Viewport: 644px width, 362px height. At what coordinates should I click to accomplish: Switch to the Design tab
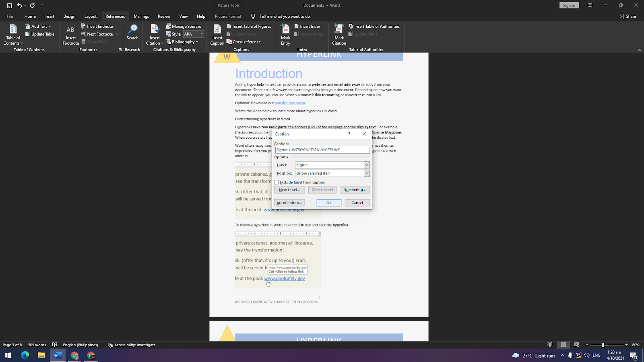tap(69, 16)
